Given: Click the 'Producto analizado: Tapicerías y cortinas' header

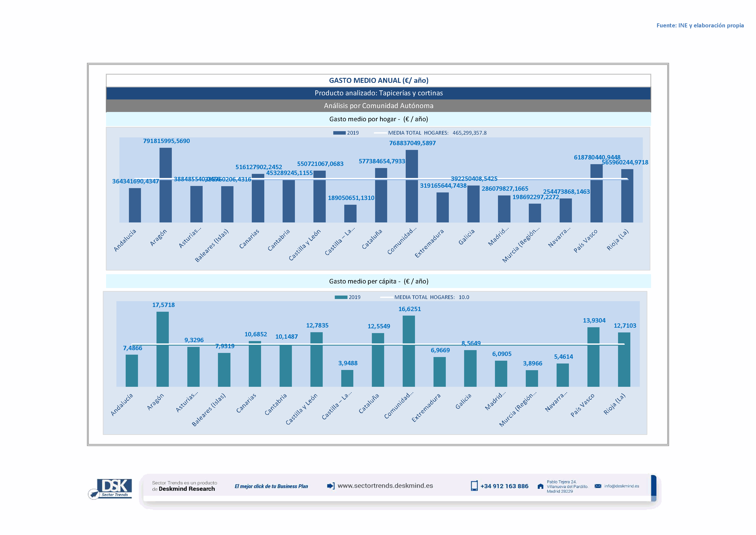Looking at the screenshot, I should [x=378, y=93].
